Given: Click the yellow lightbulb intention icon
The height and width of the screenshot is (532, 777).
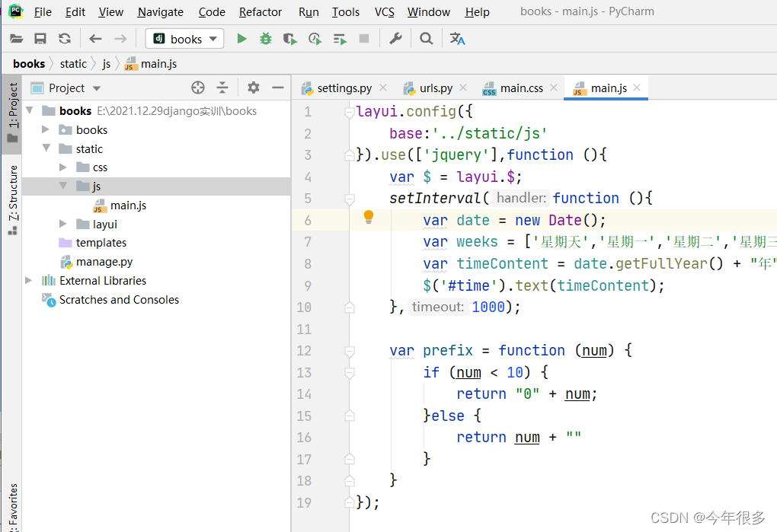Looking at the screenshot, I should [x=368, y=217].
